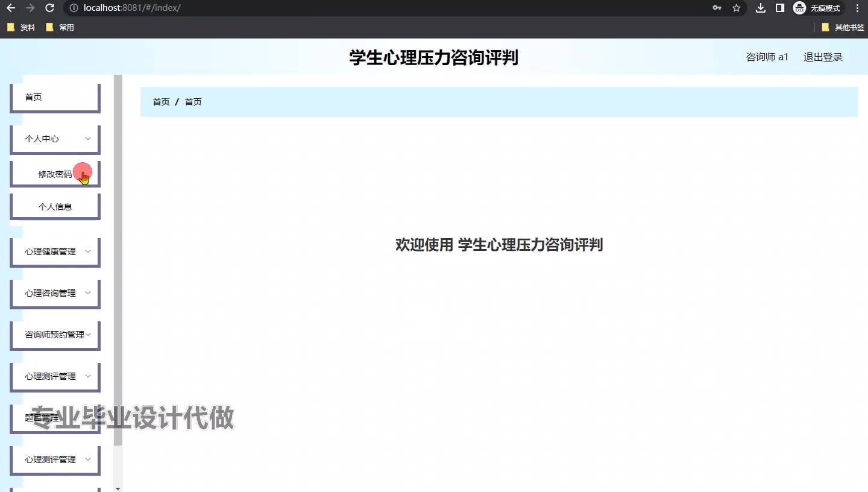Click the 咨询师 a1 user label
The image size is (868, 492).
[767, 57]
